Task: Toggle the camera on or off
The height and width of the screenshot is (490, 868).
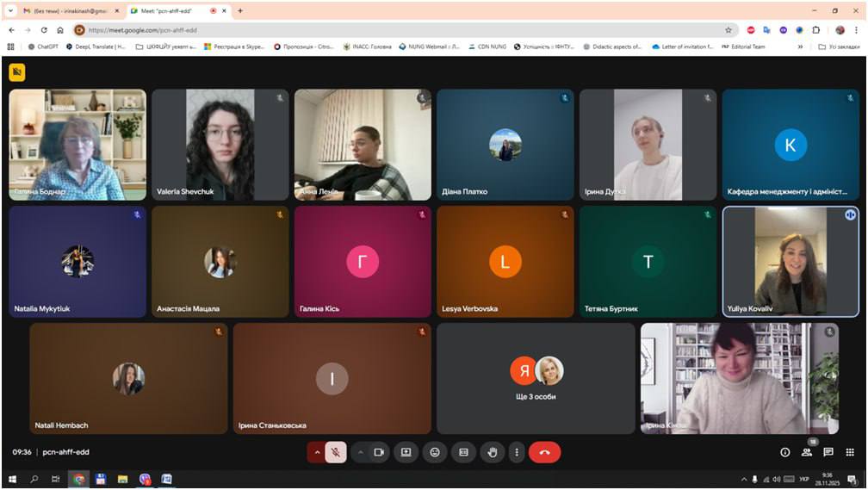Action: (x=378, y=452)
